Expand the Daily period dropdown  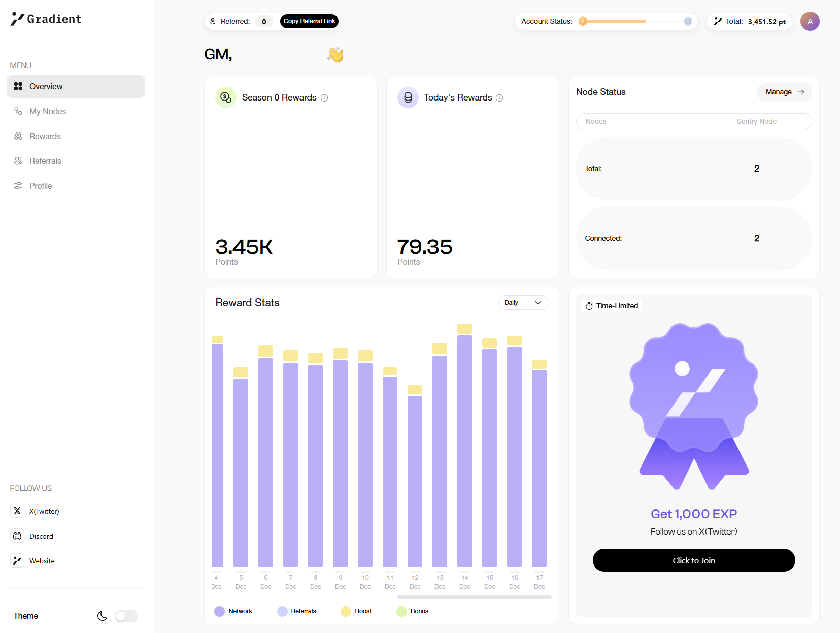[523, 303]
